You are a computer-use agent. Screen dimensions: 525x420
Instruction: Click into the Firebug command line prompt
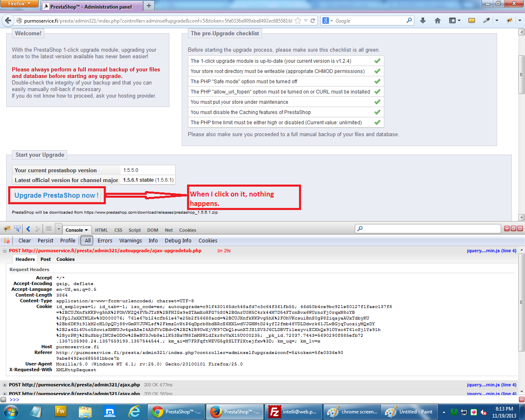pos(262,399)
